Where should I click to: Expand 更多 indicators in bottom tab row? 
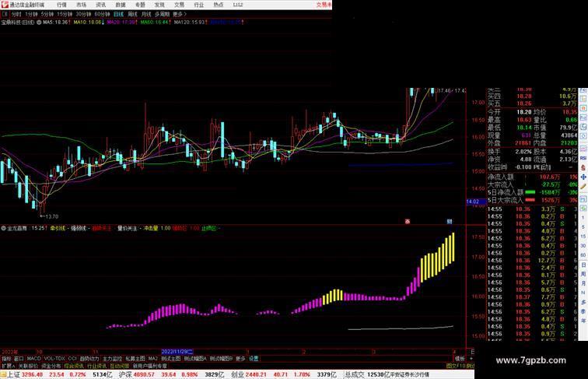click(240, 359)
